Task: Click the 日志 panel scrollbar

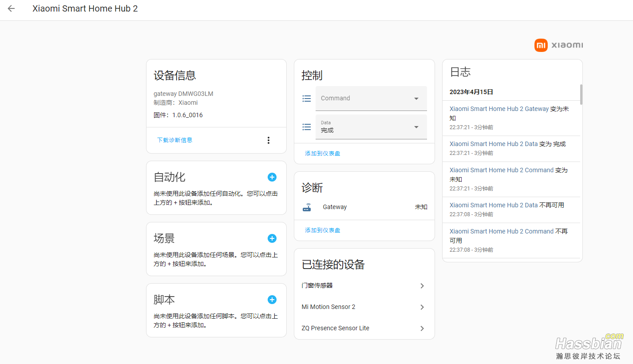Action: coord(581,94)
